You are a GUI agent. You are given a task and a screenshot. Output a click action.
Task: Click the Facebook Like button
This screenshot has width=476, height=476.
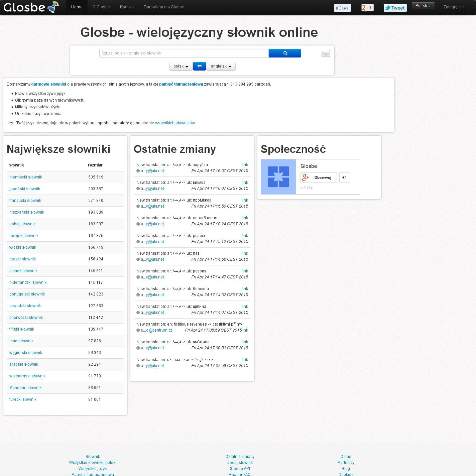342,8
